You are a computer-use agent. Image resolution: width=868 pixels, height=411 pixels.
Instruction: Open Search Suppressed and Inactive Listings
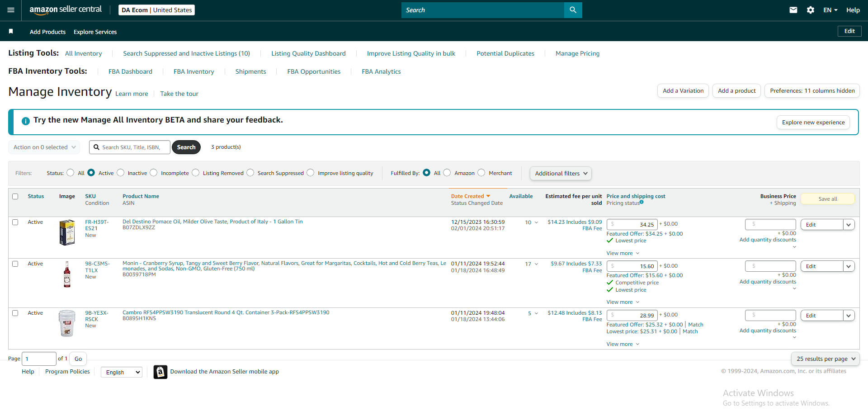186,53
